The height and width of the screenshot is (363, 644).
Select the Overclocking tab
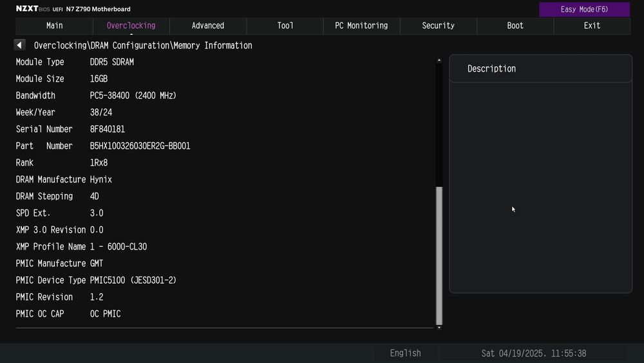(x=131, y=26)
